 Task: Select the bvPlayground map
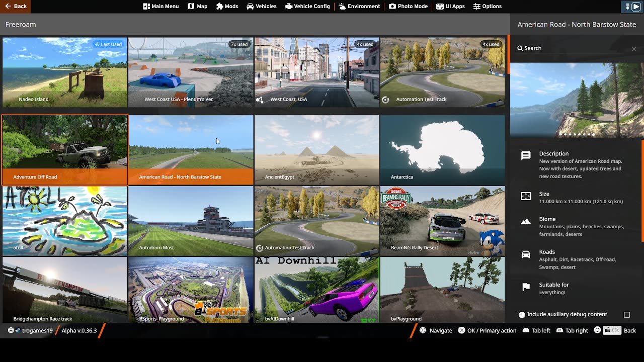click(443, 290)
